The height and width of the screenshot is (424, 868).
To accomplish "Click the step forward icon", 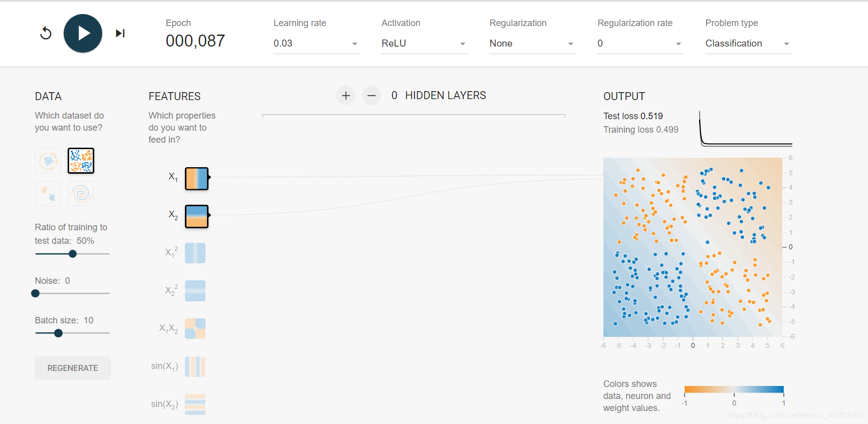I will [120, 34].
